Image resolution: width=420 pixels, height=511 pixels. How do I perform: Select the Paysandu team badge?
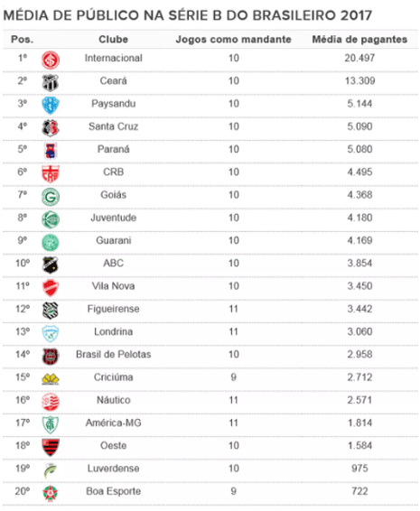pos(51,106)
